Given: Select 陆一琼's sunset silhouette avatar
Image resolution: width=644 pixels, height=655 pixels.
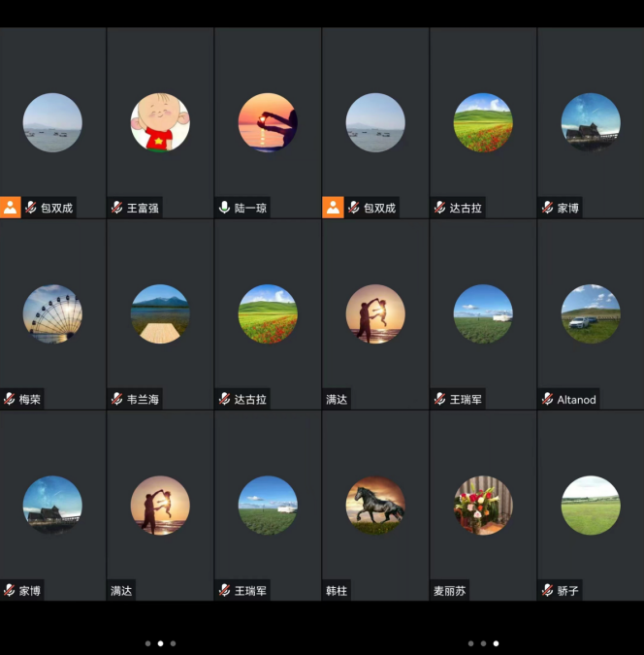Looking at the screenshot, I should (x=268, y=122).
